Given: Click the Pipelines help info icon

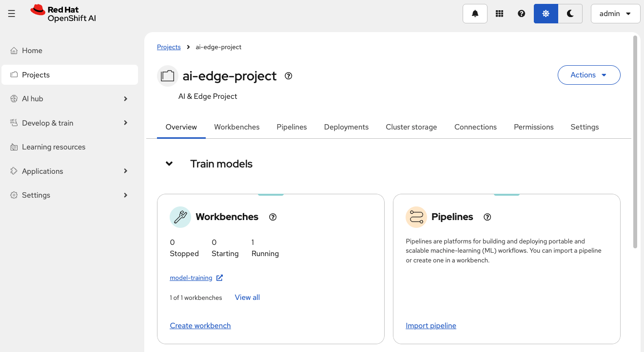Looking at the screenshot, I should [x=487, y=217].
